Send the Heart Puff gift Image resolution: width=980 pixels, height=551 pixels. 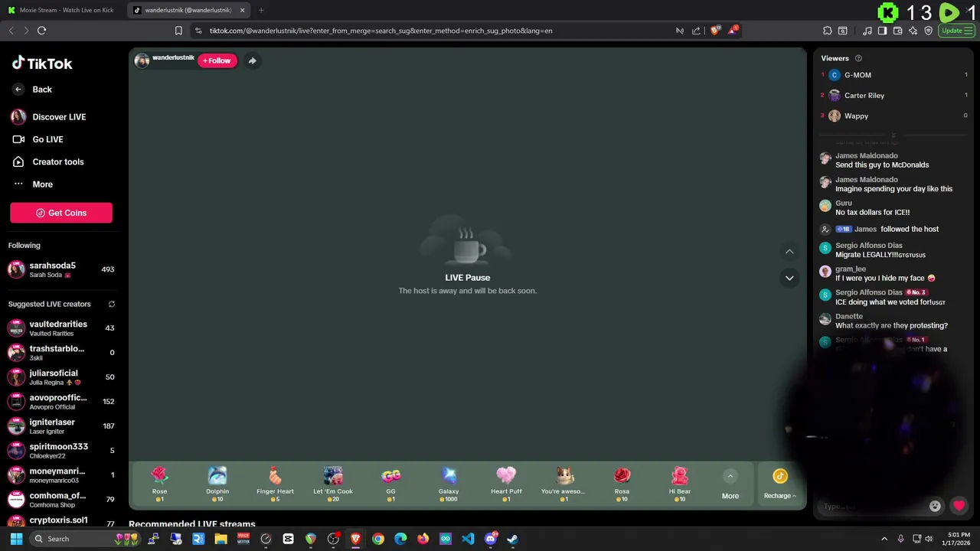(x=506, y=484)
